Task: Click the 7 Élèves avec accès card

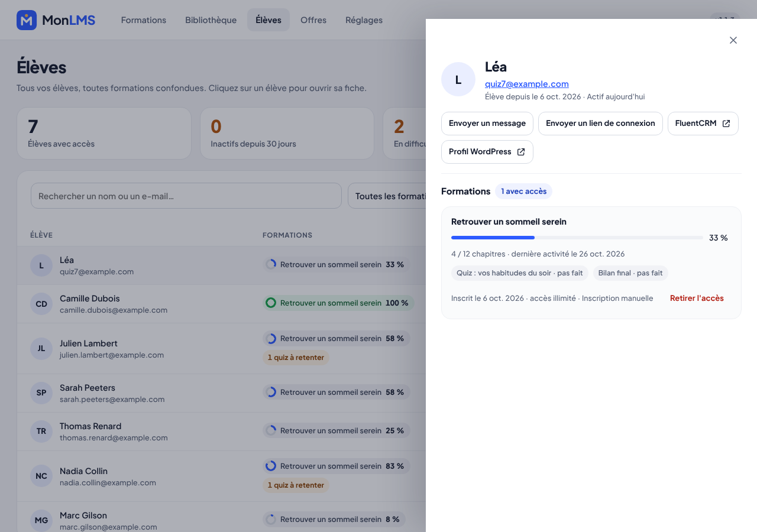Action: click(104, 133)
